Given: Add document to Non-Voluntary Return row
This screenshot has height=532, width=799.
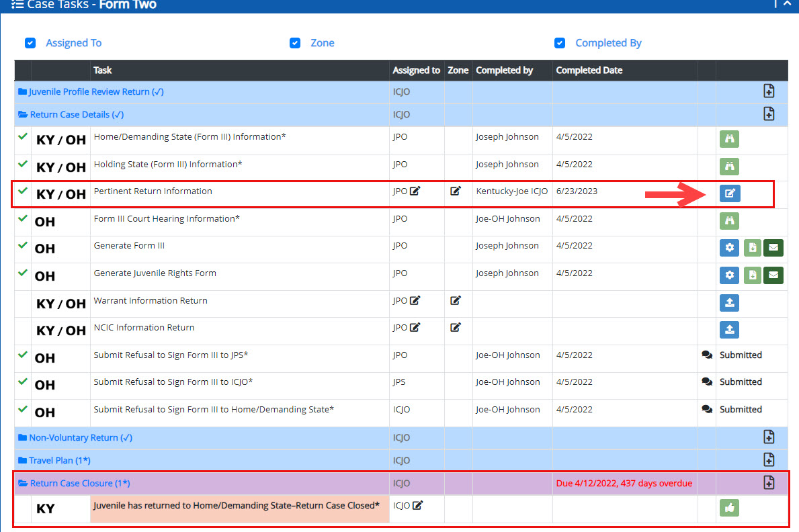Looking at the screenshot, I should pyautogui.click(x=769, y=437).
